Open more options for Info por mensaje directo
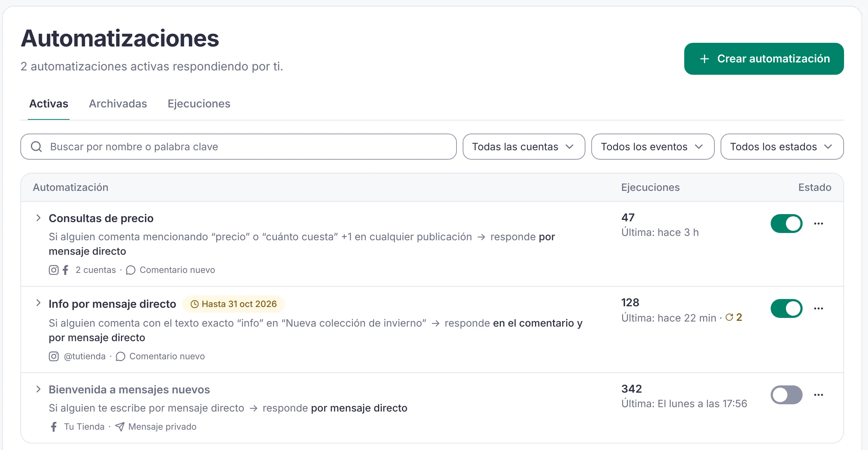Image resolution: width=868 pixels, height=450 pixels. [x=819, y=308]
